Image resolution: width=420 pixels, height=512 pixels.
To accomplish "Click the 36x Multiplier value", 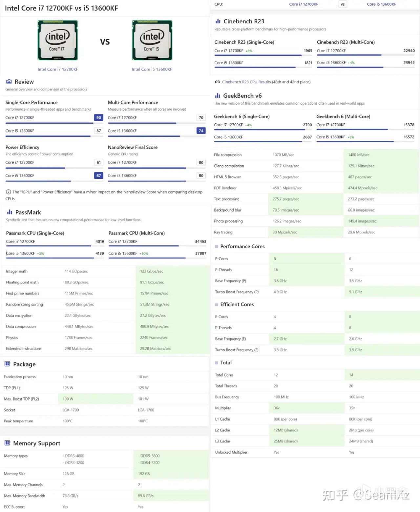I will pos(277,408).
